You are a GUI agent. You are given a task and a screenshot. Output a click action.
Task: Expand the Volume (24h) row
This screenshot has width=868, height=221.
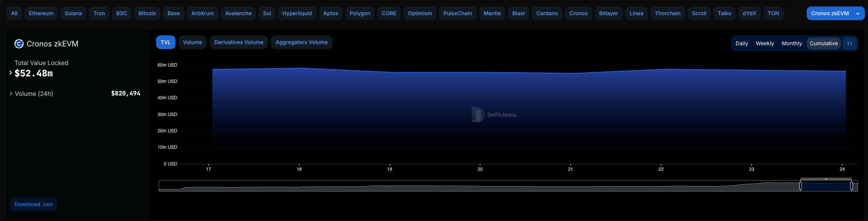[11, 94]
